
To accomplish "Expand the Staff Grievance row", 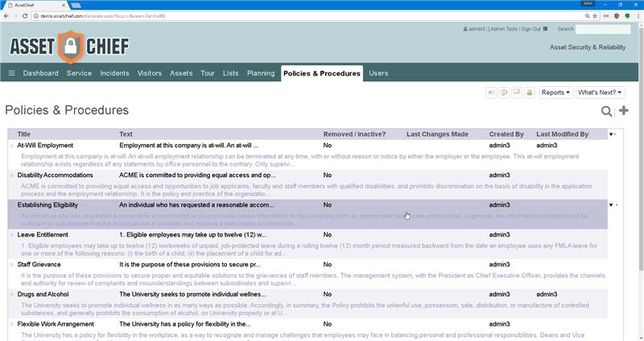I will click(x=12, y=265).
